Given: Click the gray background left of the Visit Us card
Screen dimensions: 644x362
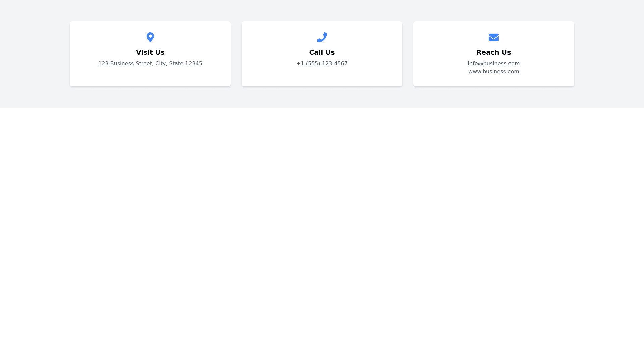Looking at the screenshot, I should [34, 54].
